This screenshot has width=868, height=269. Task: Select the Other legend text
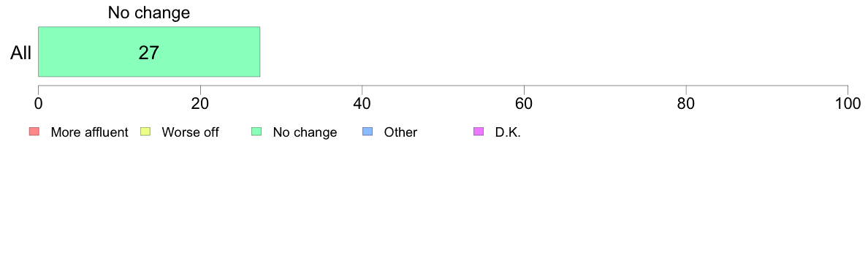point(401,132)
